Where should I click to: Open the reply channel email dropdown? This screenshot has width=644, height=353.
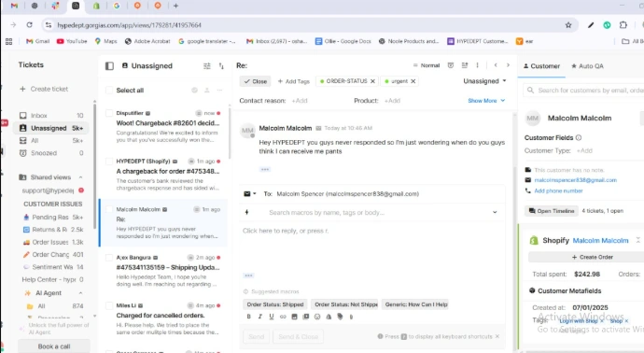tap(250, 193)
